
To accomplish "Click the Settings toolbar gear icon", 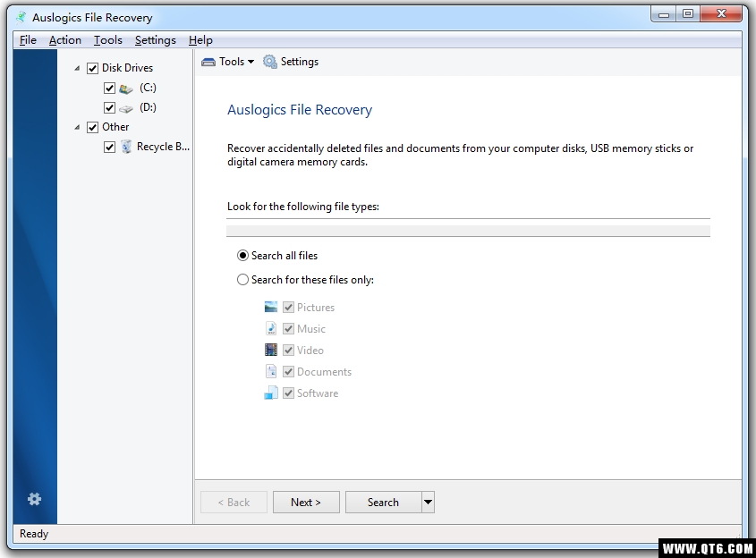I will [270, 62].
